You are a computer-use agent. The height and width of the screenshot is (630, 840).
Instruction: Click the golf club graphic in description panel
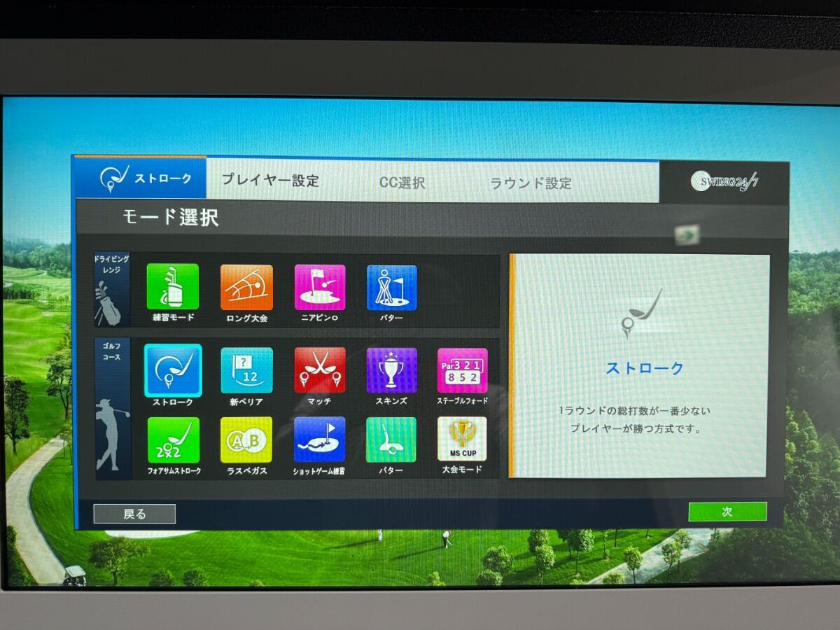click(x=640, y=314)
